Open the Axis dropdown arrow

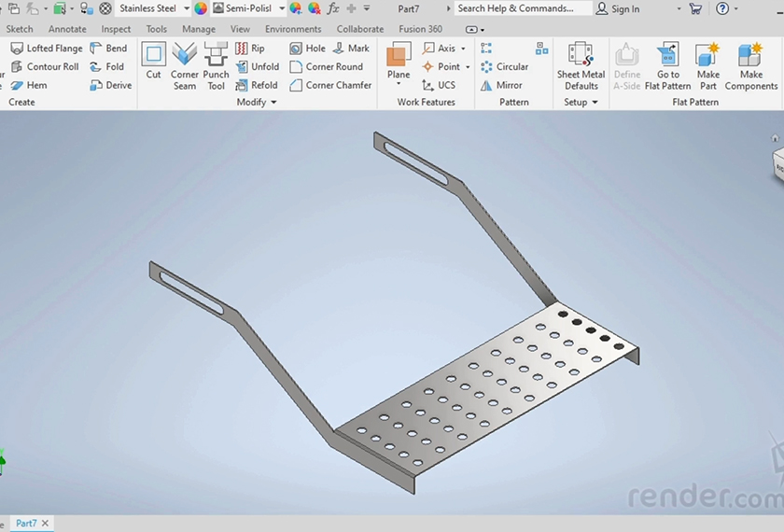click(464, 49)
